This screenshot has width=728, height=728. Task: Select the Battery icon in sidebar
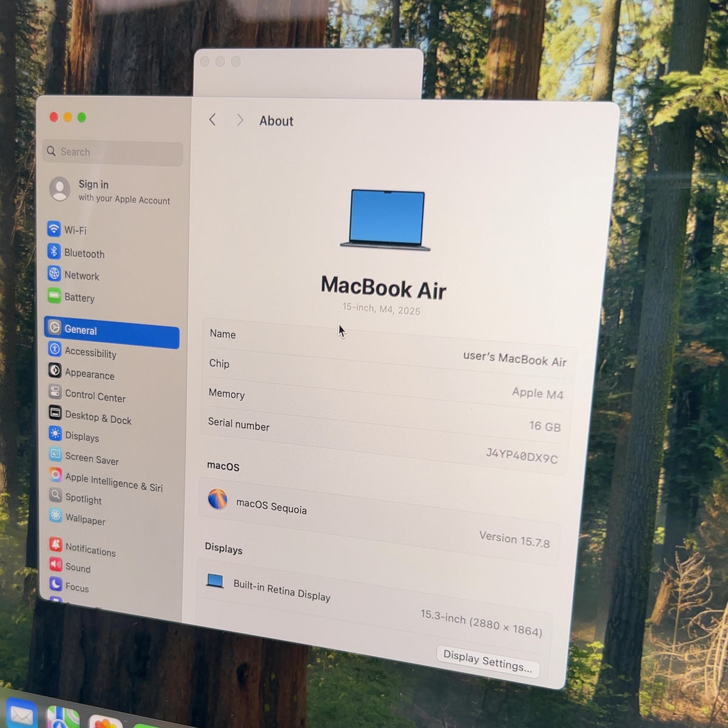click(54, 296)
